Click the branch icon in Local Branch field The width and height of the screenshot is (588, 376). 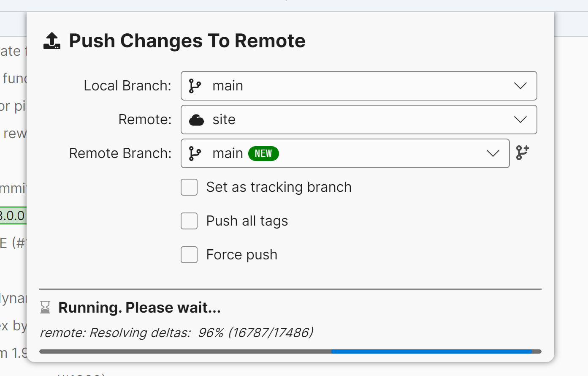pyautogui.click(x=195, y=86)
